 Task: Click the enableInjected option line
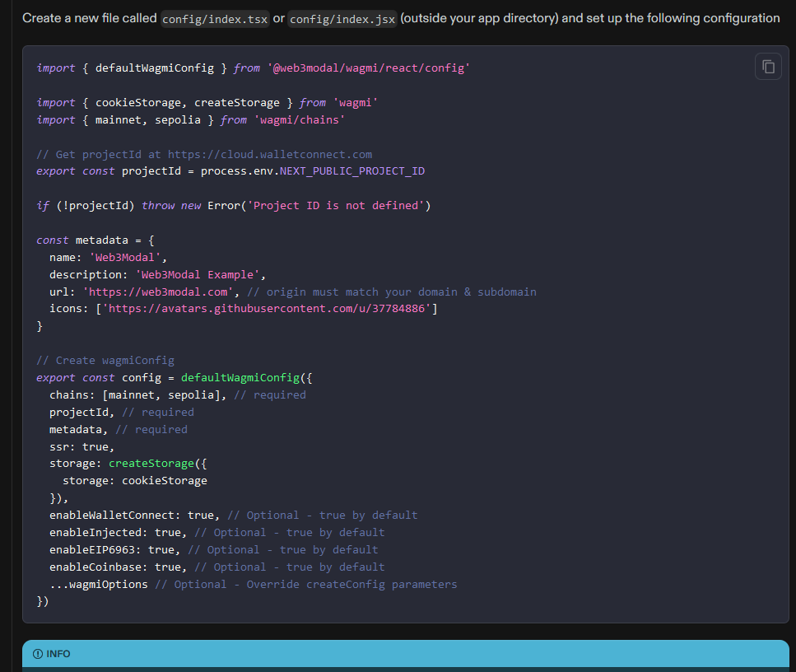(x=216, y=533)
